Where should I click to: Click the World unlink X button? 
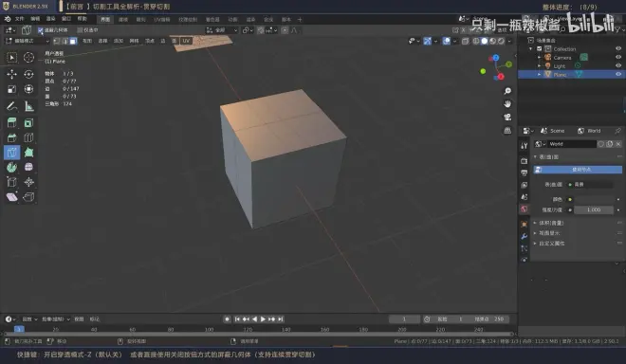pos(618,144)
